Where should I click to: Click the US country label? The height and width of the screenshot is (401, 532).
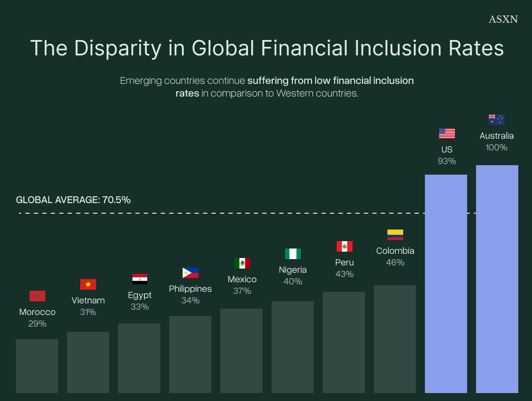pyautogui.click(x=447, y=150)
